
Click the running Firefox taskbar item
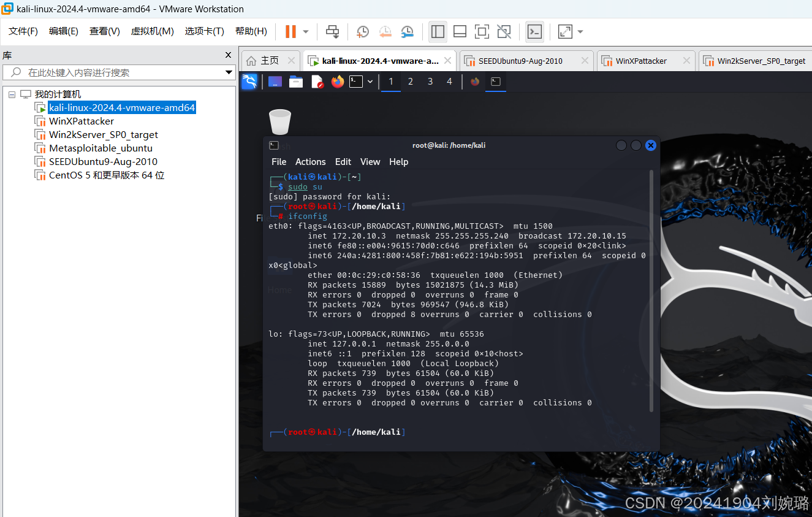475,82
